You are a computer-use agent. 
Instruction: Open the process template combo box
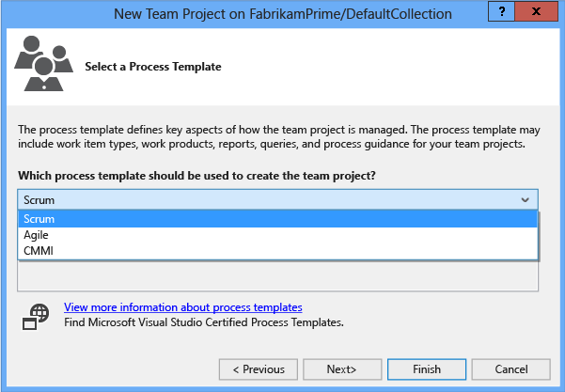point(273,199)
